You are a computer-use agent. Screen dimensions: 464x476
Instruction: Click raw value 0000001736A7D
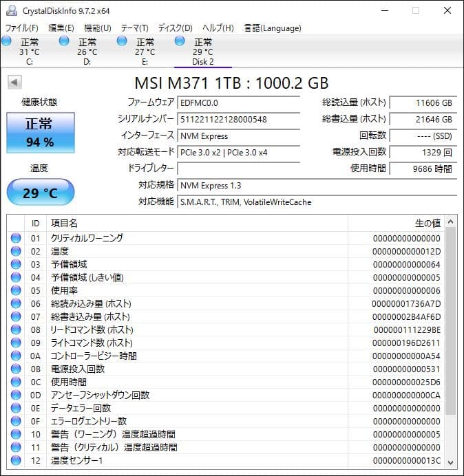click(x=406, y=304)
